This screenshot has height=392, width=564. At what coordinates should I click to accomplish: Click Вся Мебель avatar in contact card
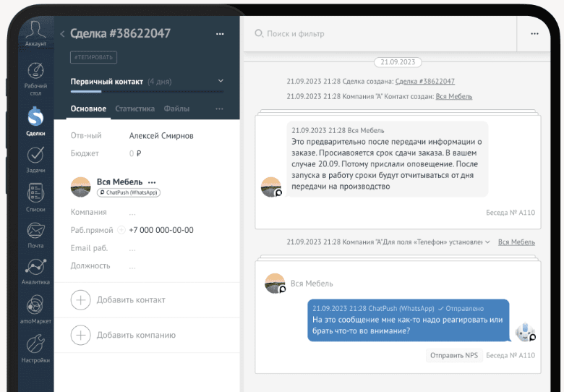(x=80, y=187)
